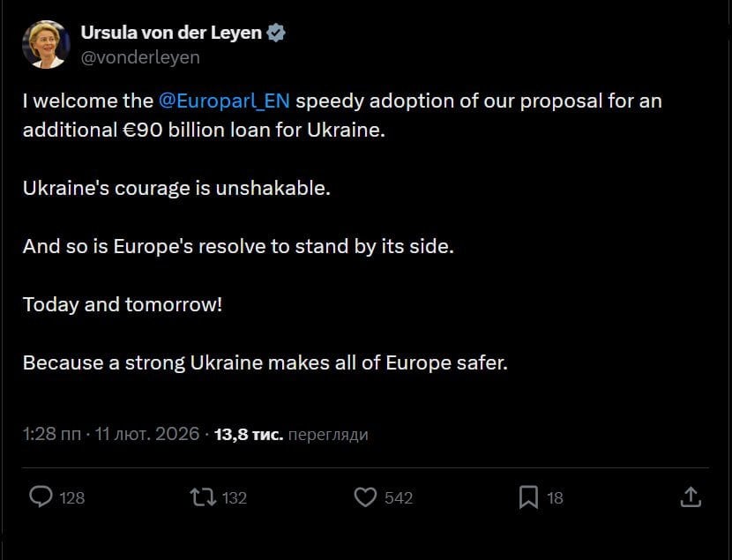Click the "Today and tomorrow!" text line
The width and height of the screenshot is (732, 560).
122,304
